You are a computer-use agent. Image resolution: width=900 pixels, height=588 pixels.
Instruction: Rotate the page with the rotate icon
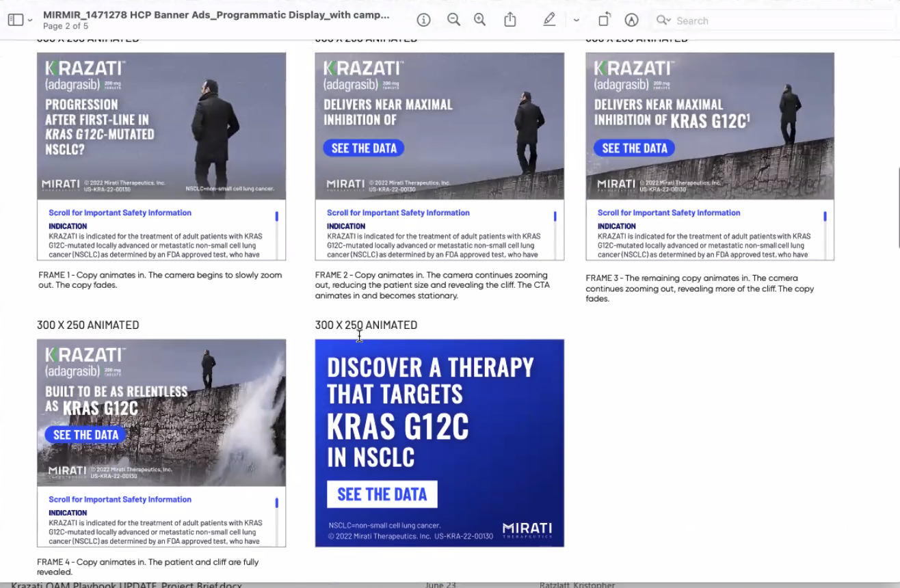[605, 21]
